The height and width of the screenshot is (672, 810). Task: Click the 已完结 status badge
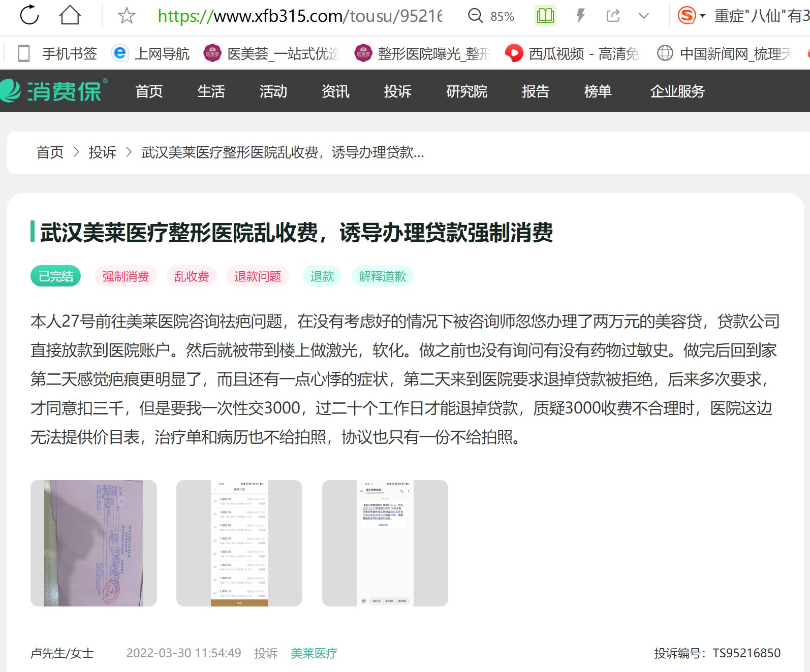click(x=56, y=276)
